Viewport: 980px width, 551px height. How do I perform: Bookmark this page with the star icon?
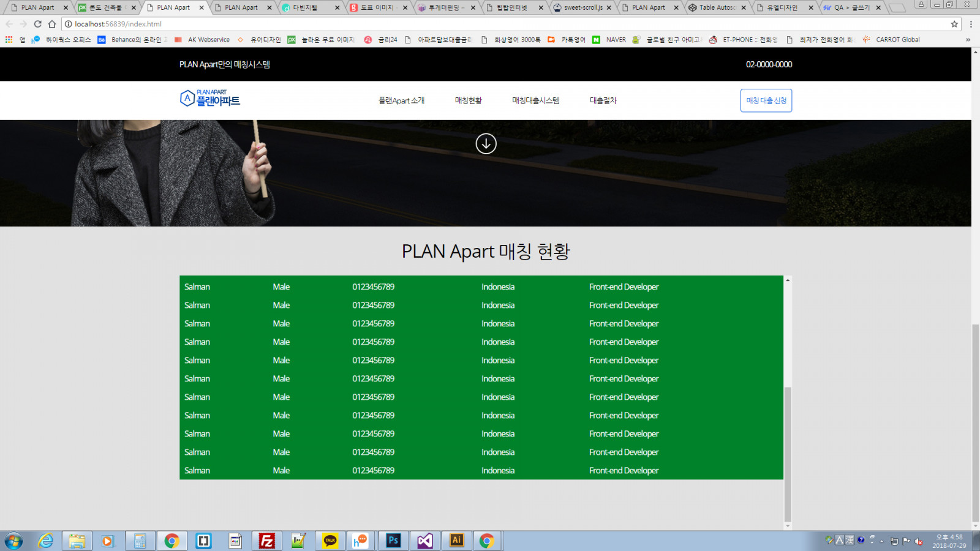(x=954, y=24)
